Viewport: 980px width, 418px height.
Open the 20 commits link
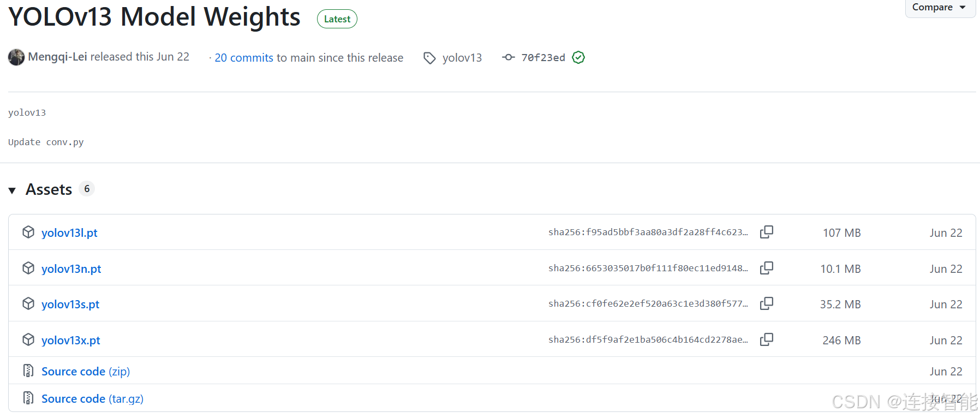[x=244, y=58]
